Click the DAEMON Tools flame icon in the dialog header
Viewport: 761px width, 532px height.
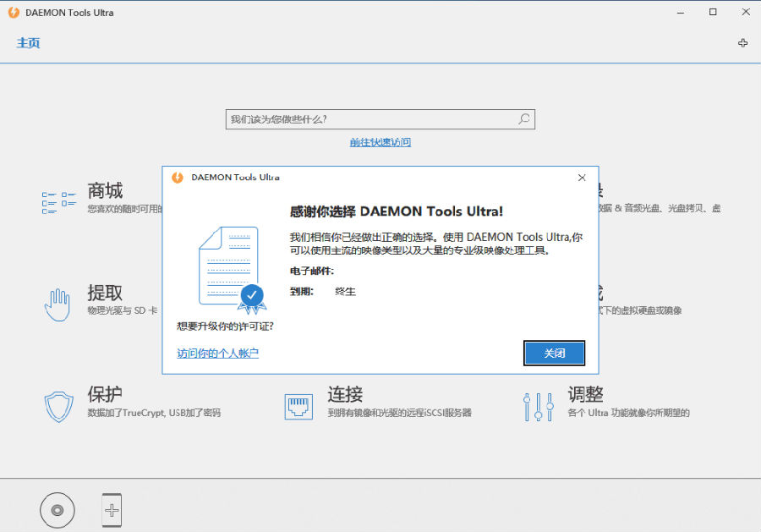point(179,177)
